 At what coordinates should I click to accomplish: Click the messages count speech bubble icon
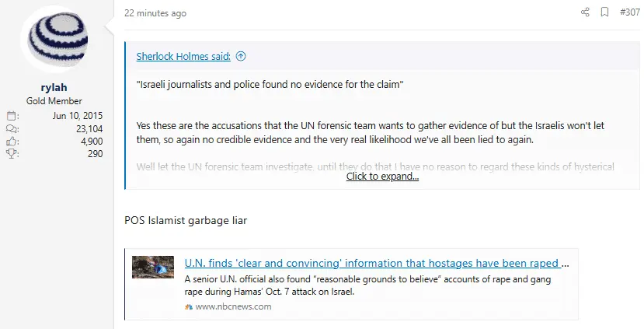click(12, 129)
